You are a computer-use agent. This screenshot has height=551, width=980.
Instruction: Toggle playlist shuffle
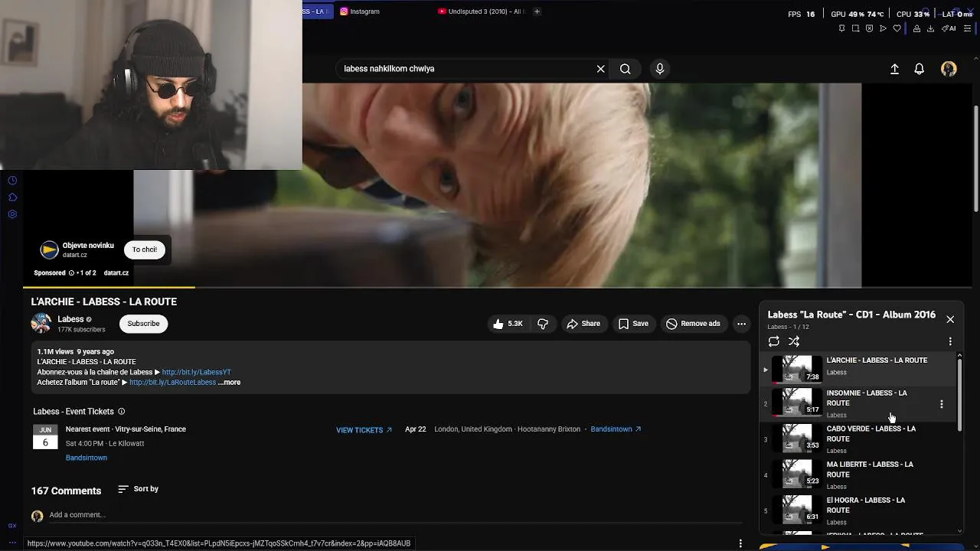coord(794,341)
